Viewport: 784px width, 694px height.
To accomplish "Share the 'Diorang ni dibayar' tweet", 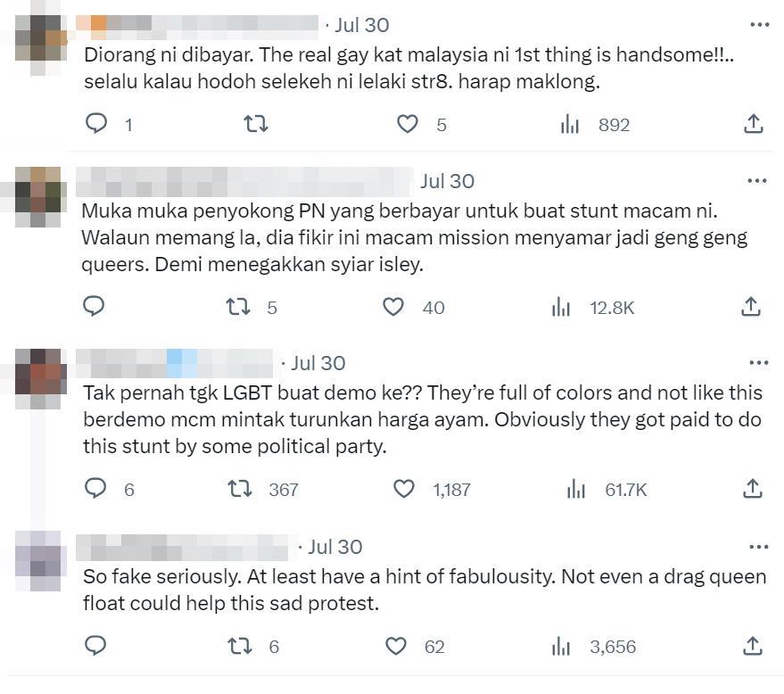I will pos(754,123).
